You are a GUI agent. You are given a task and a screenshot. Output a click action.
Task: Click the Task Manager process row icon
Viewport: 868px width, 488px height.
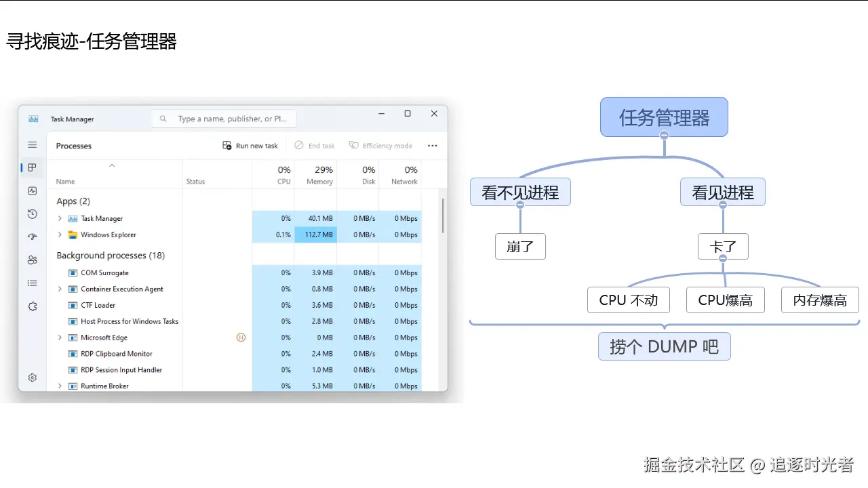pos(73,218)
